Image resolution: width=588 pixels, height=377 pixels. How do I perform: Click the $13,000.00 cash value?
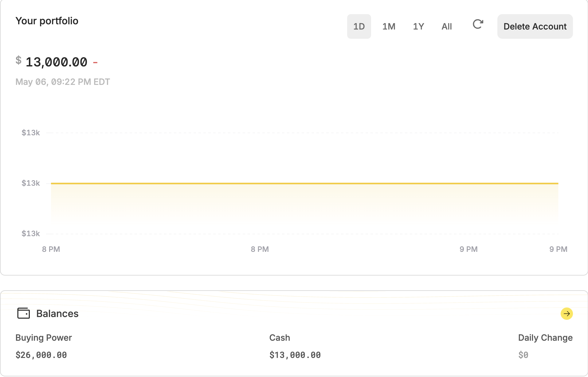pyautogui.click(x=295, y=355)
